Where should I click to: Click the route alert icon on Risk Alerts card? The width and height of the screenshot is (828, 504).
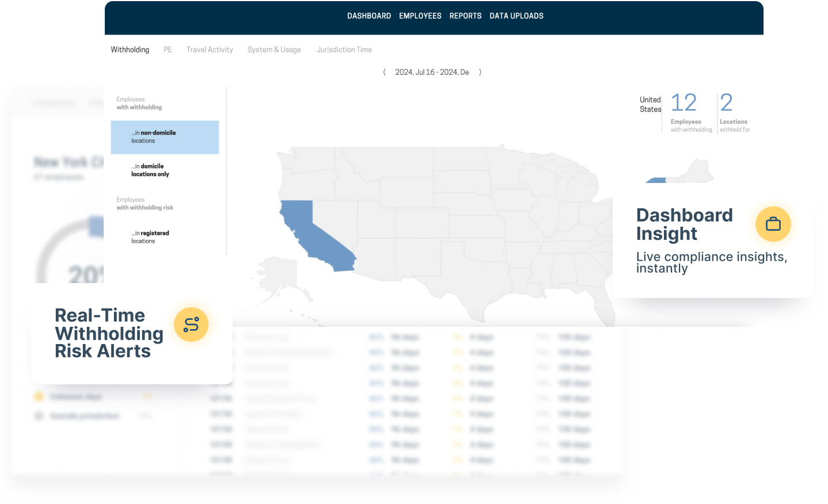pos(191,324)
